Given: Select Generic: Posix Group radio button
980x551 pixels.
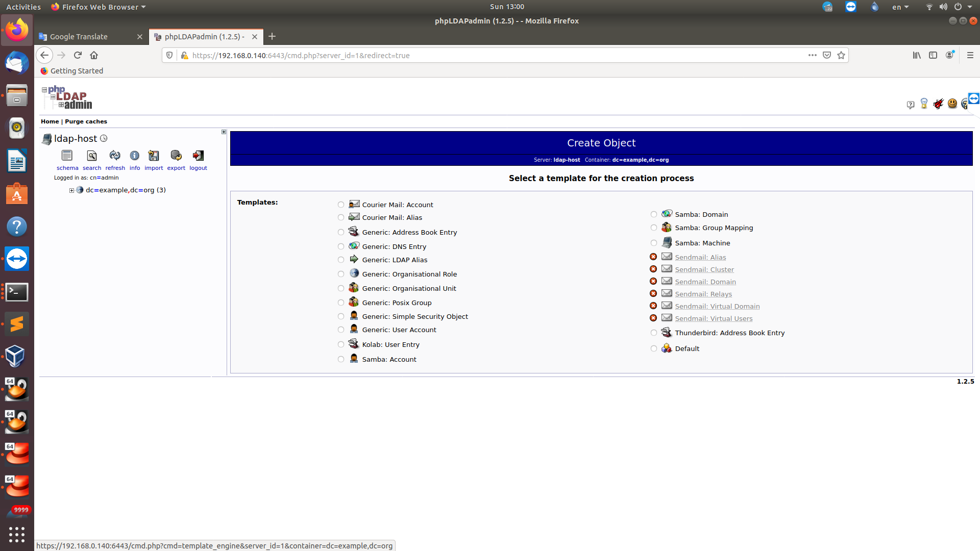Looking at the screenshot, I should (x=341, y=303).
